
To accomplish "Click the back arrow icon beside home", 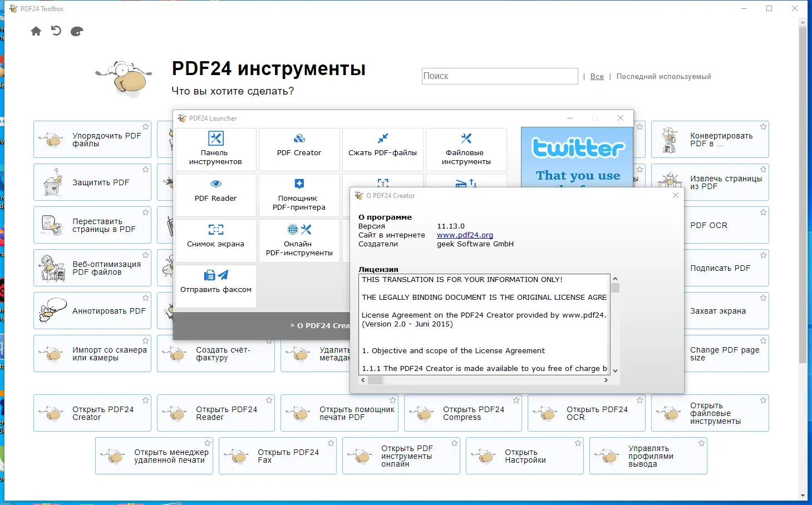I will pyautogui.click(x=56, y=31).
